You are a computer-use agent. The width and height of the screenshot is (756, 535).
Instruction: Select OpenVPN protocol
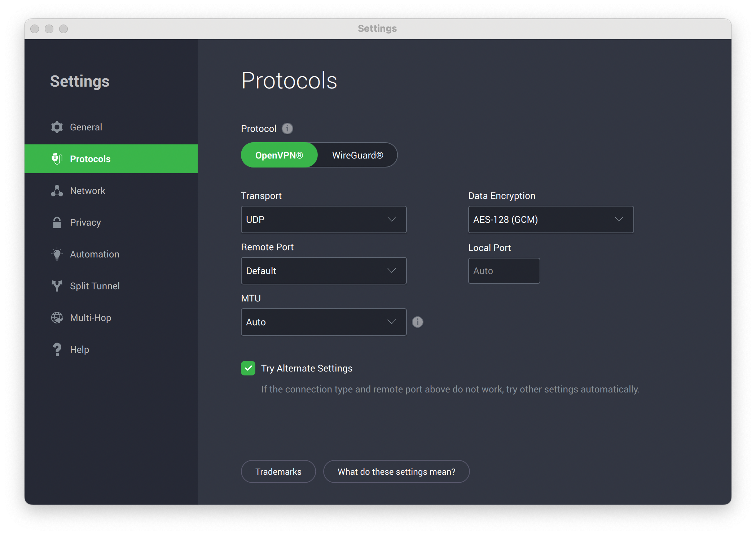(279, 155)
